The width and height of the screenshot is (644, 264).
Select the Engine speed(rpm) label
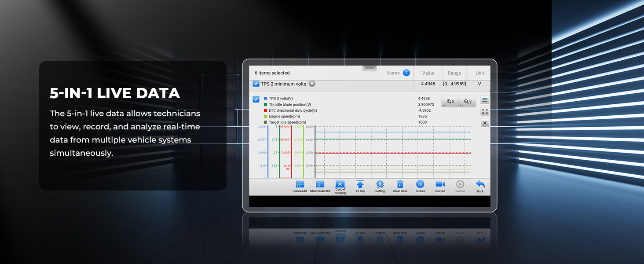point(284,116)
